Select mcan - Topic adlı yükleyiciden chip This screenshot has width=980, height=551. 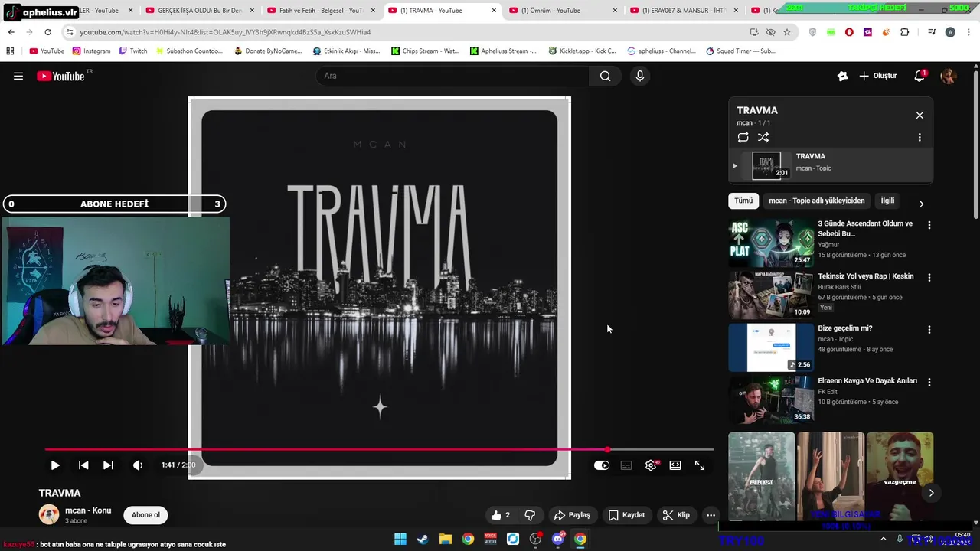pos(817,201)
